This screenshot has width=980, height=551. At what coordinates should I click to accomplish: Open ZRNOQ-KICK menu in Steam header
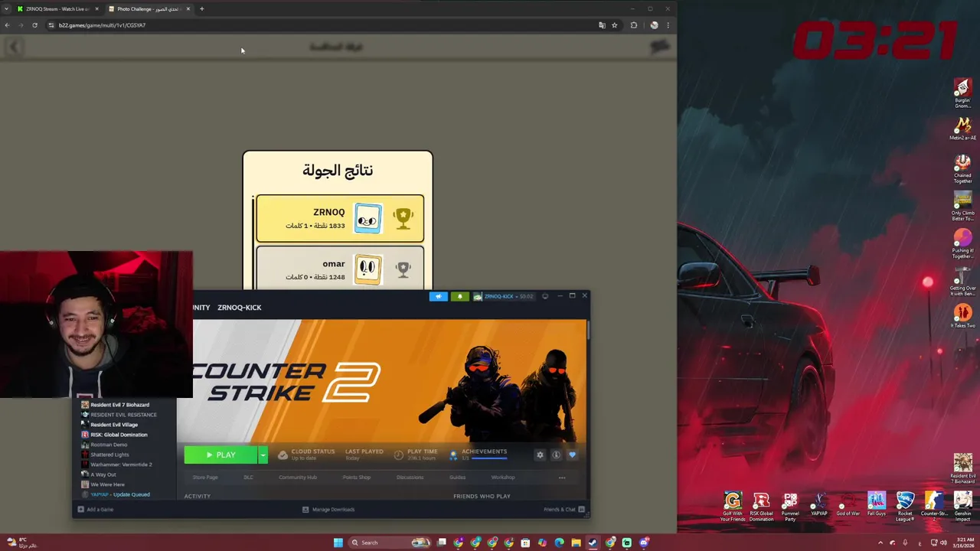[239, 308]
